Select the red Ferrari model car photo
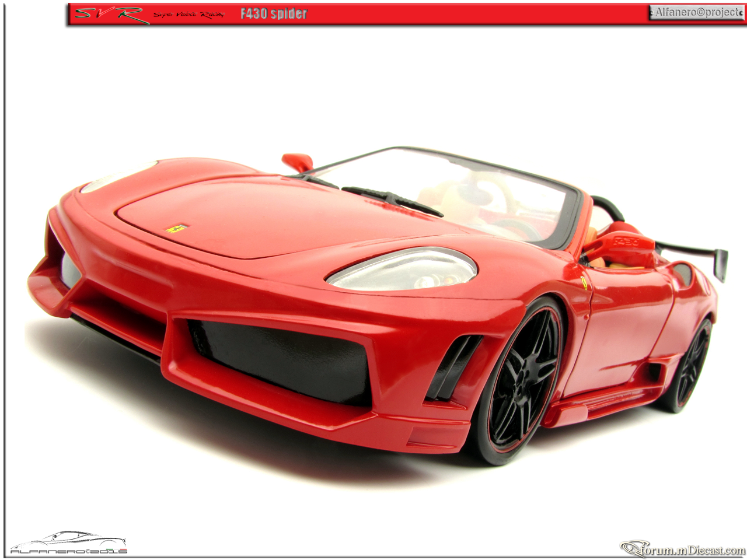This screenshot has width=747, height=560. 378,306
